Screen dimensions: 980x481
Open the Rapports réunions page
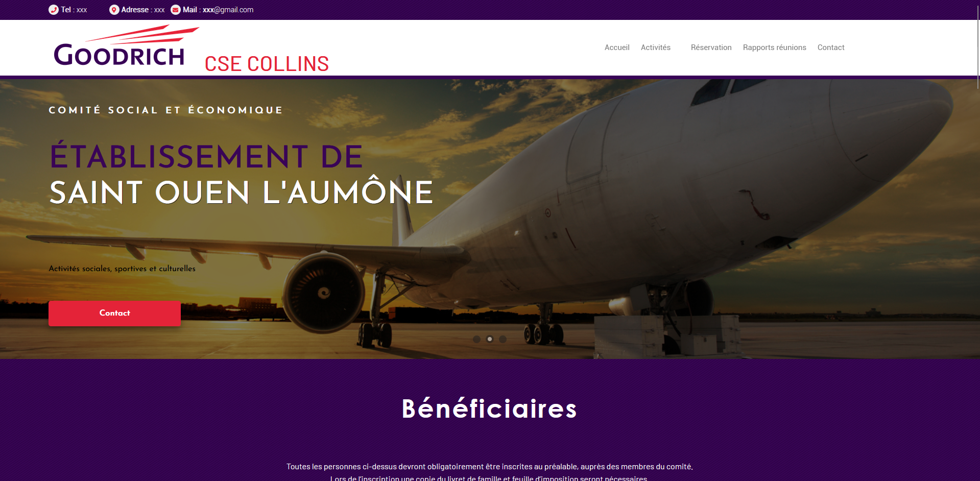click(x=774, y=47)
